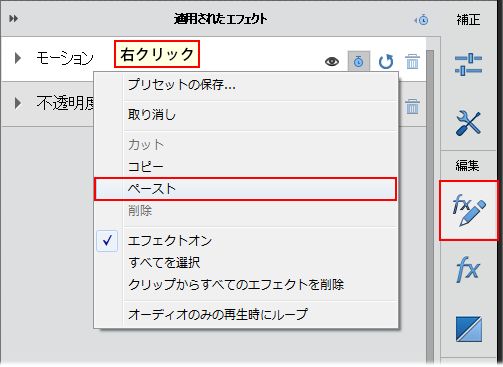Open the Transitions diagonal square icon
The width and height of the screenshot is (503, 367).
pos(469,329)
